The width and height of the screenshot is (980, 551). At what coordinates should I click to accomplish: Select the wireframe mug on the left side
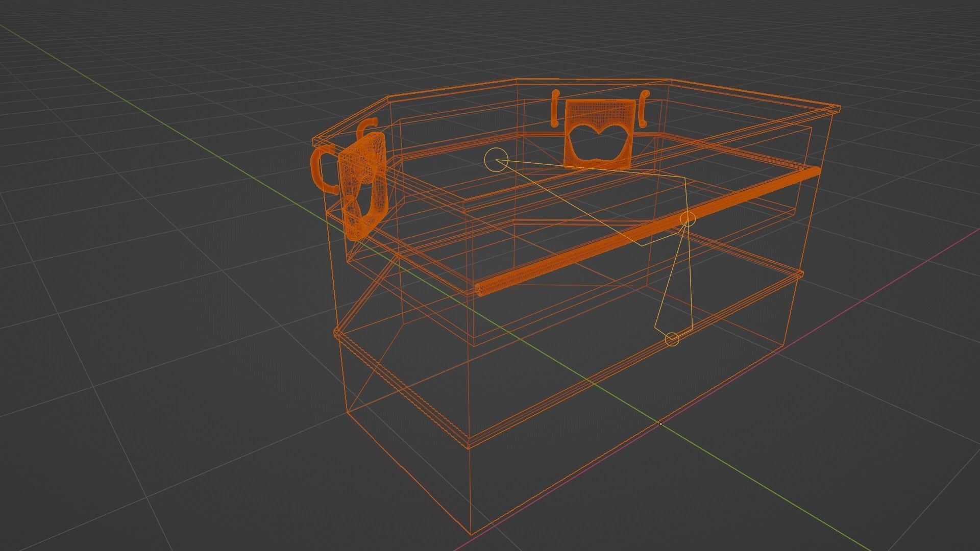[362, 186]
